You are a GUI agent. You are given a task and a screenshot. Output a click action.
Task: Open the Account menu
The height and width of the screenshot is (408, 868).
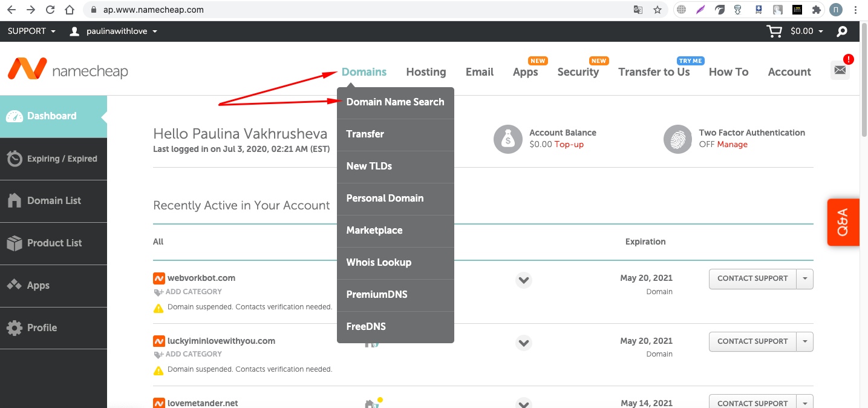[789, 72]
